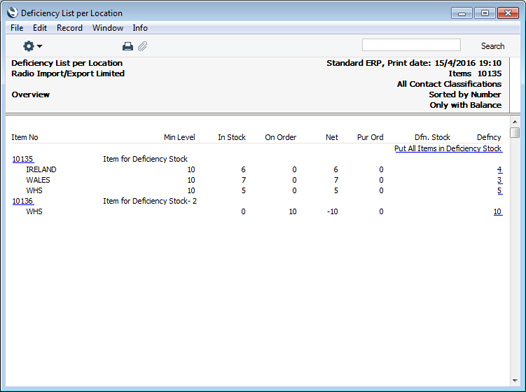Click 'Sorted by Number' header text
Screen dimensions: 526x392
(x=465, y=95)
